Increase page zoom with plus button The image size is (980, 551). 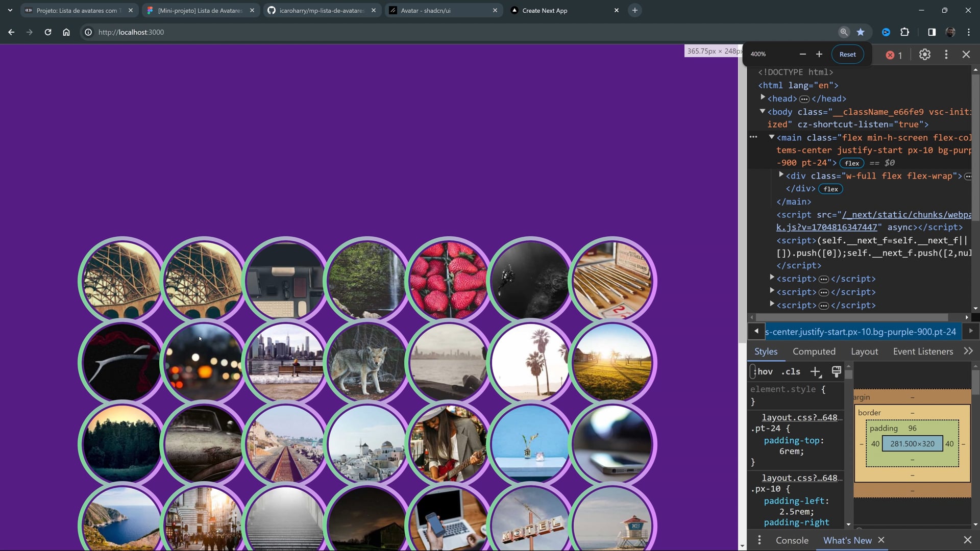coord(819,55)
